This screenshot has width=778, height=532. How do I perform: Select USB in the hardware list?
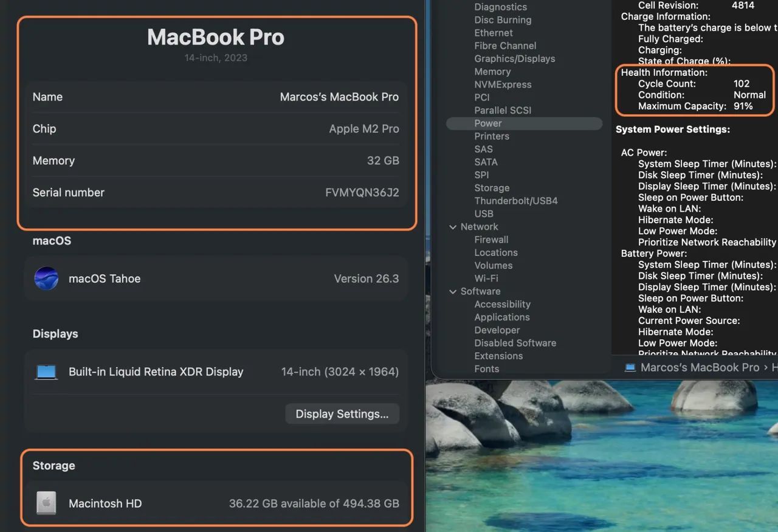pos(484,213)
